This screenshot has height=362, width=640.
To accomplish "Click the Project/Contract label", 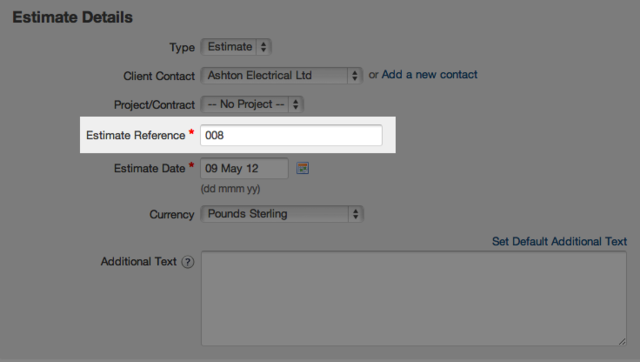I will 154,105.
